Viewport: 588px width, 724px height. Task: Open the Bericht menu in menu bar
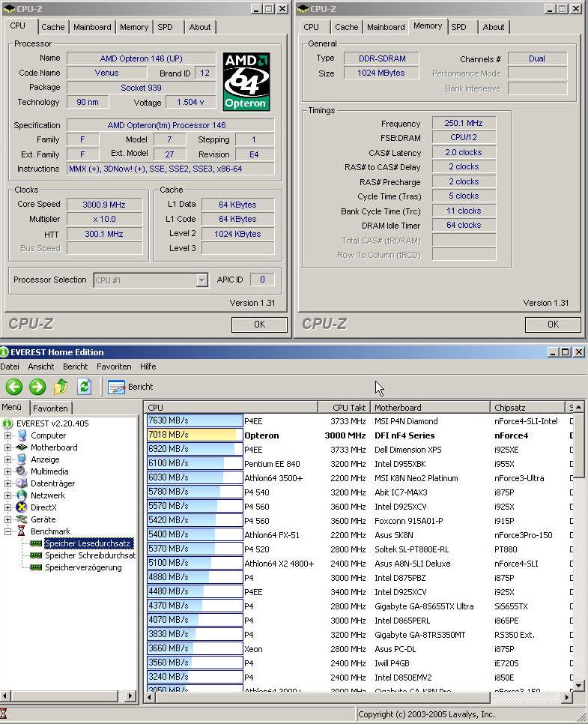[75, 366]
